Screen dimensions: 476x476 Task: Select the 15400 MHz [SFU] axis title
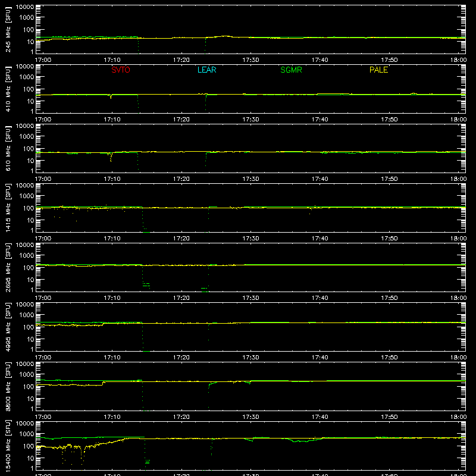click(8, 446)
